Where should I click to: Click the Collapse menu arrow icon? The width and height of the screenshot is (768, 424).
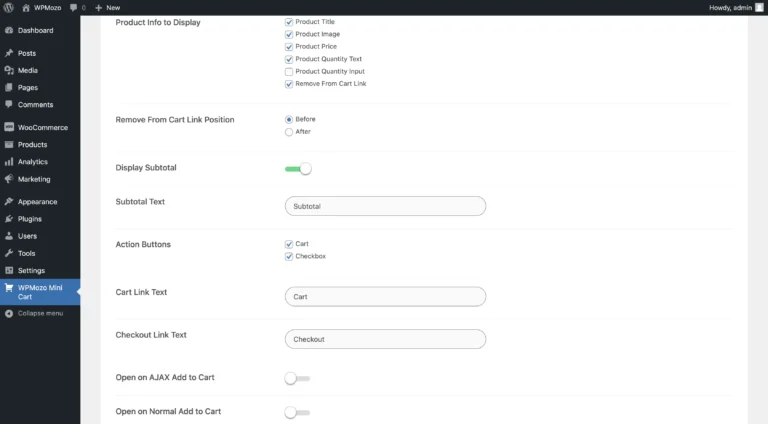9,313
